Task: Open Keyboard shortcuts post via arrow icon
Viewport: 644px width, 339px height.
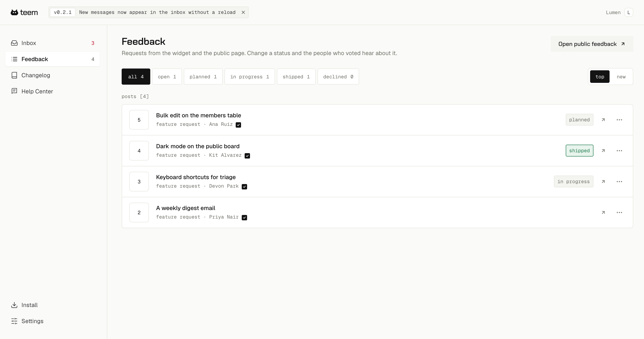Action: 603,182
